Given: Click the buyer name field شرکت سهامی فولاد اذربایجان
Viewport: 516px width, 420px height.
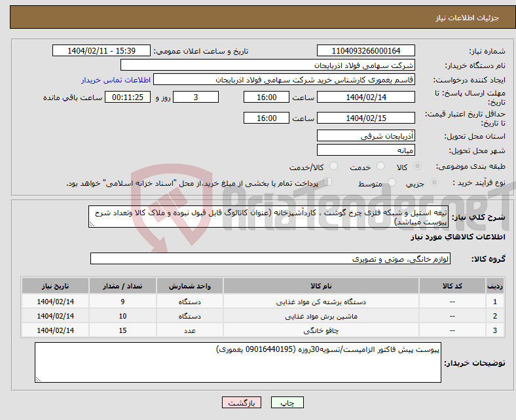Looking at the screenshot, I should pos(268,65).
